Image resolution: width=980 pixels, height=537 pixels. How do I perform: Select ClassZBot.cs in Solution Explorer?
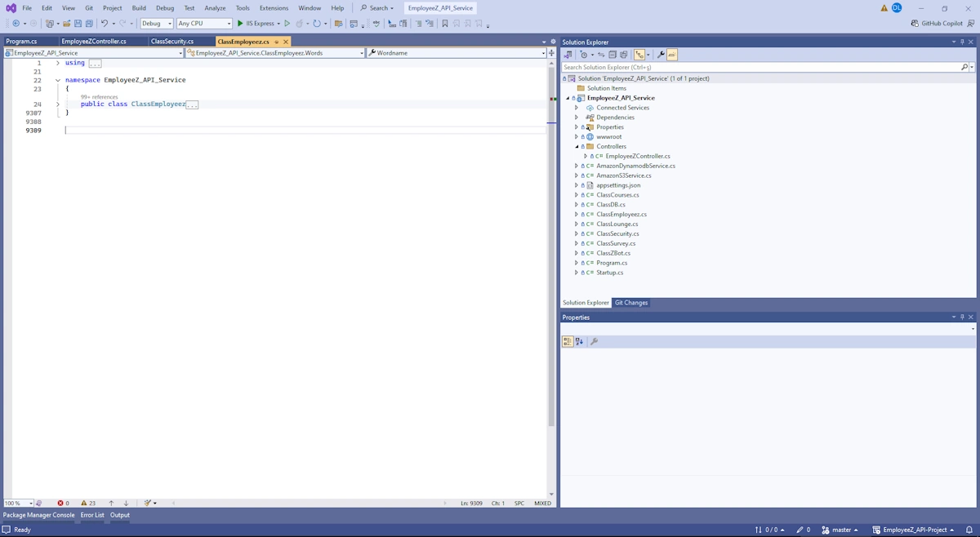pyautogui.click(x=613, y=253)
